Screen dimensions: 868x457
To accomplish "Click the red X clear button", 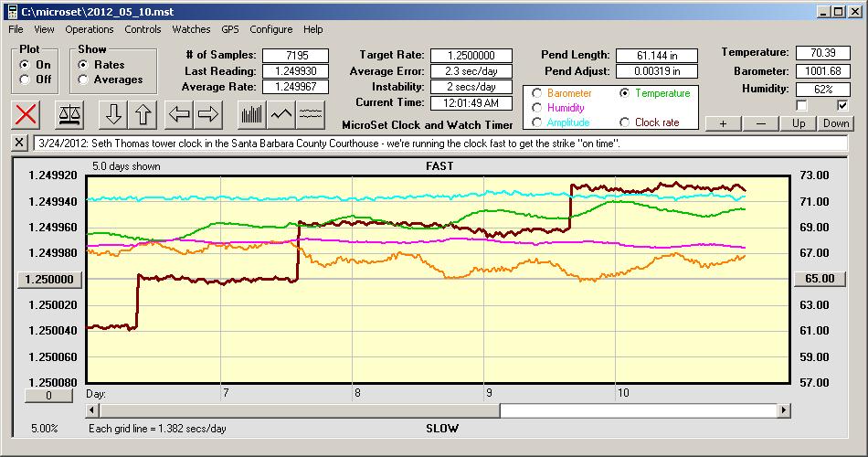I will point(26,114).
